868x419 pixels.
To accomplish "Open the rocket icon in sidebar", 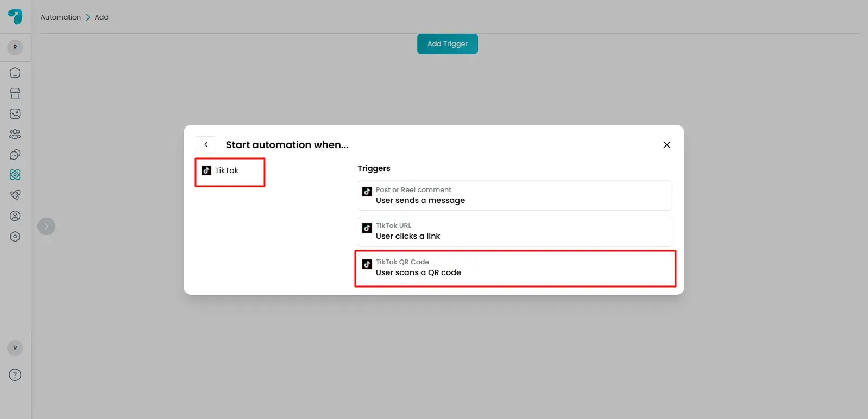I will (15, 195).
